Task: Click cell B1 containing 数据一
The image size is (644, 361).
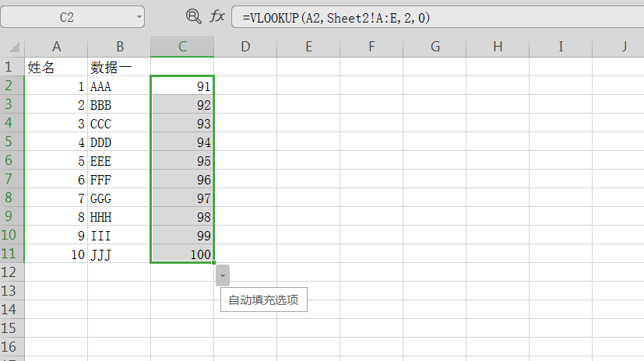Action: (x=119, y=67)
